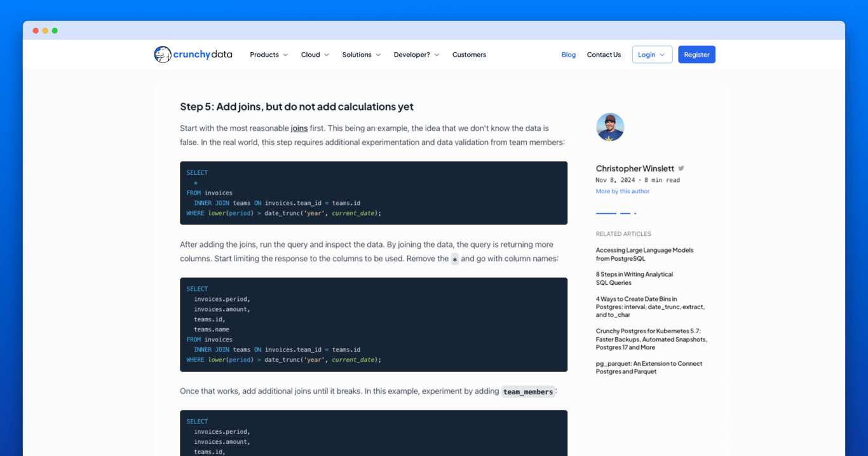Open '8 Steps in Writing Analytical SQL Queries'
Screen dimensions: 868x456
point(634,279)
